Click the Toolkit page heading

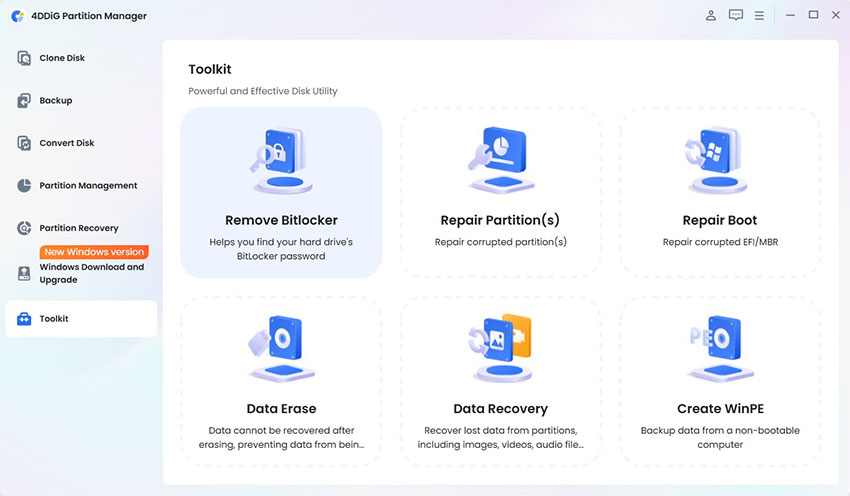point(210,69)
